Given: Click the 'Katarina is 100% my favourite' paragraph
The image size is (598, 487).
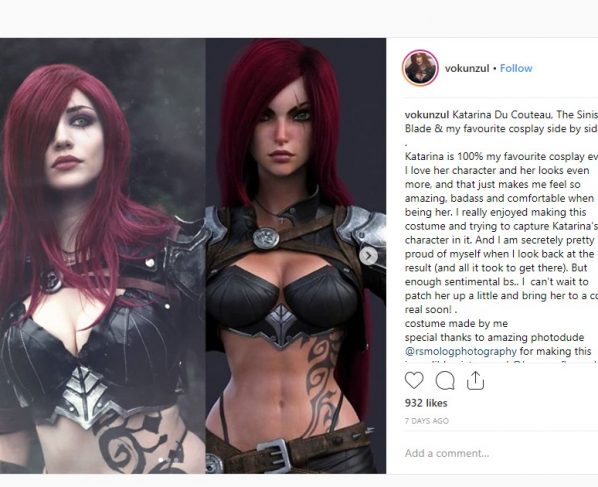Looking at the screenshot, I should [x=501, y=233].
